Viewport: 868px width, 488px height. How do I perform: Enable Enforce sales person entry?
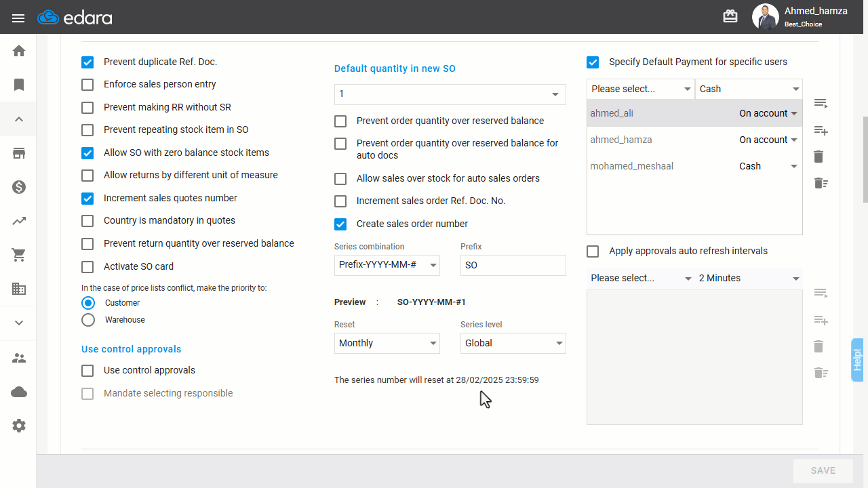point(87,85)
